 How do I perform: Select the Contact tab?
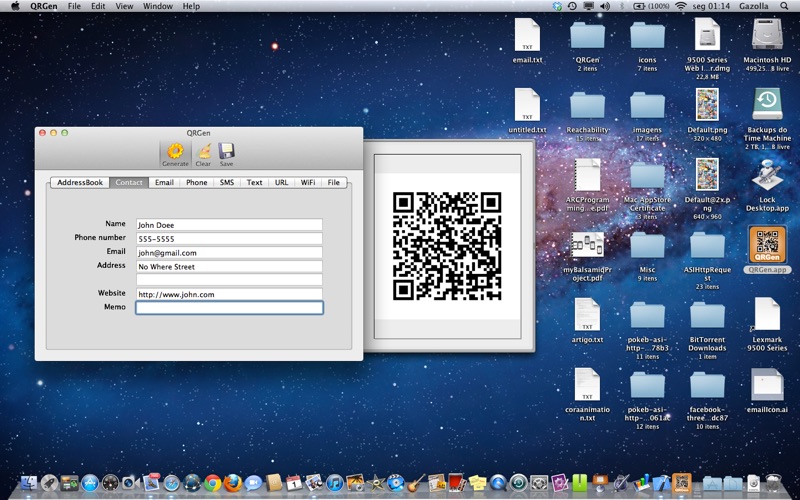(x=129, y=182)
